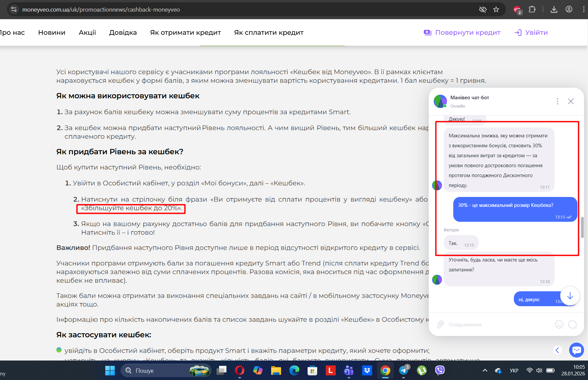
Task: Open Як сплатити кредит page
Action: coord(269,32)
